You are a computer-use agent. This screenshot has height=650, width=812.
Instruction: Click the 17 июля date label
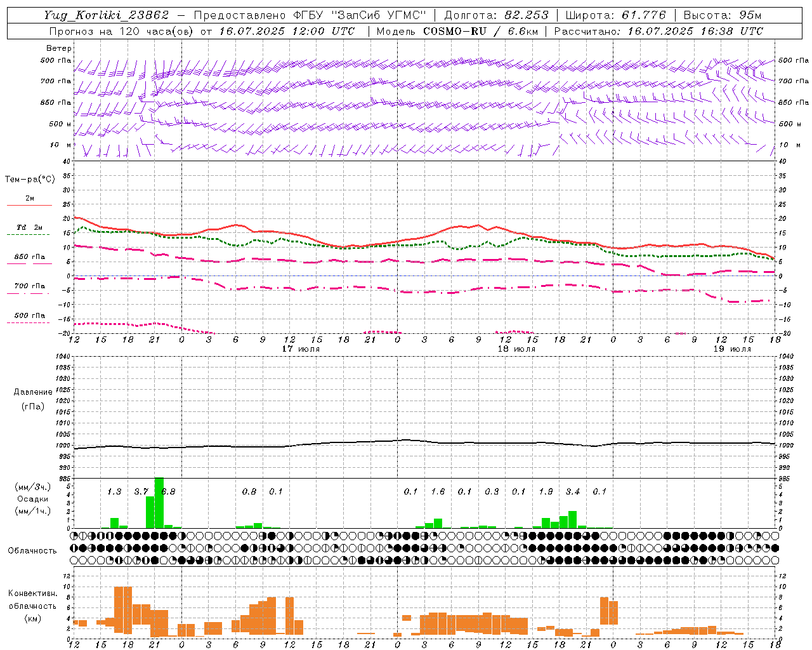(x=301, y=349)
